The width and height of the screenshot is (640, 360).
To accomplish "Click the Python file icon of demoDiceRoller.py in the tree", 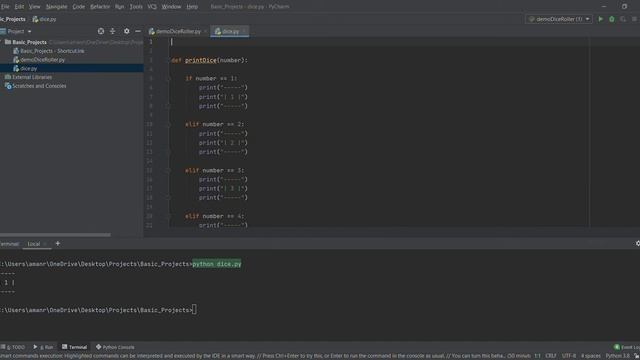I will pyautogui.click(x=16, y=60).
